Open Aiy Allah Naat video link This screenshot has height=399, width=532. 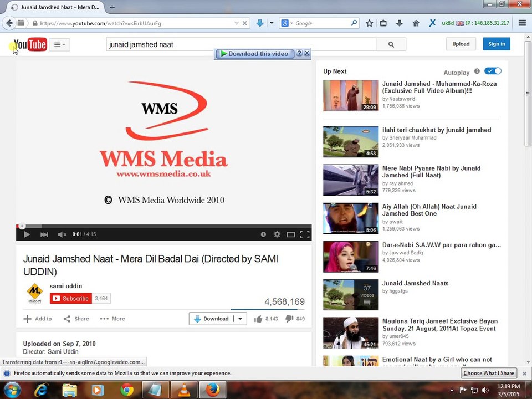point(429,210)
